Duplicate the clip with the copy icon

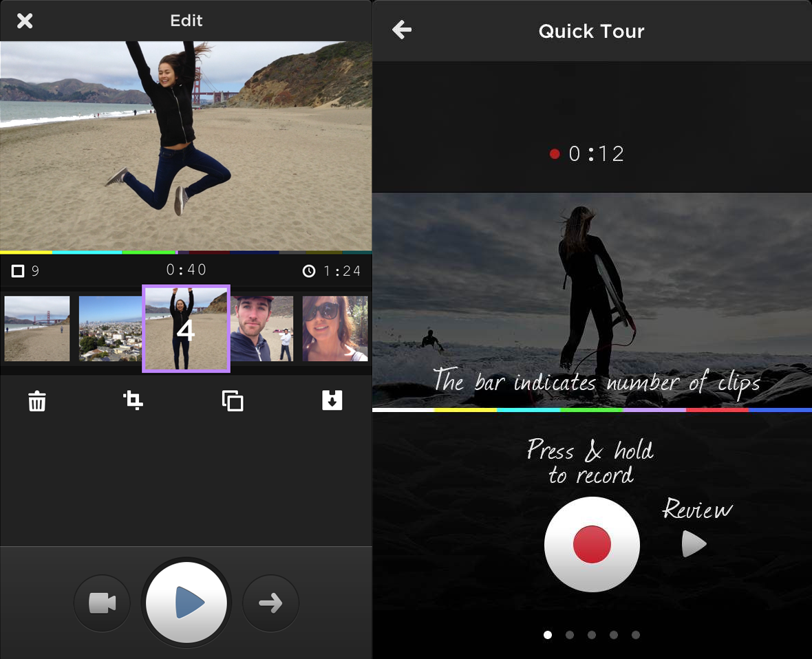coord(233,400)
